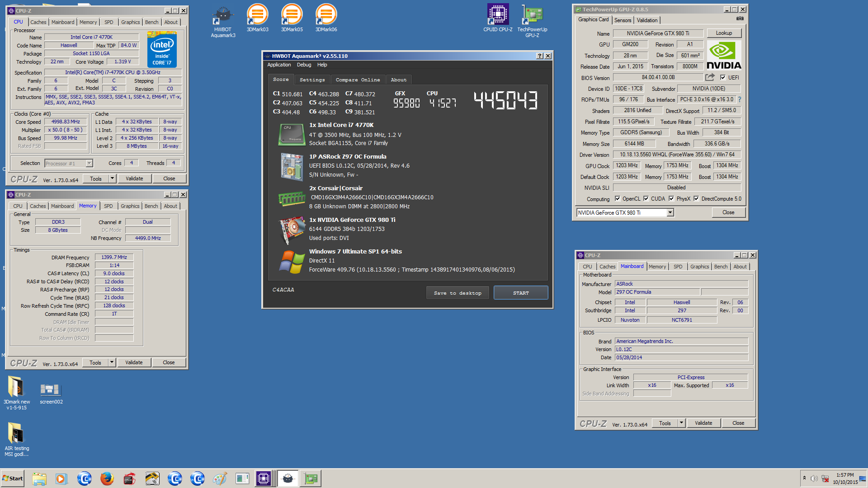Click the GPU-Z BIOS share icon
The image size is (868, 488).
click(710, 77)
